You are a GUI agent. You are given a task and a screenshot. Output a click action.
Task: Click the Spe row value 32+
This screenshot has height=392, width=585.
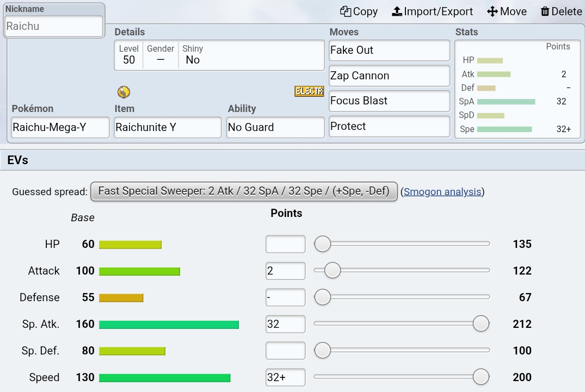click(x=563, y=129)
